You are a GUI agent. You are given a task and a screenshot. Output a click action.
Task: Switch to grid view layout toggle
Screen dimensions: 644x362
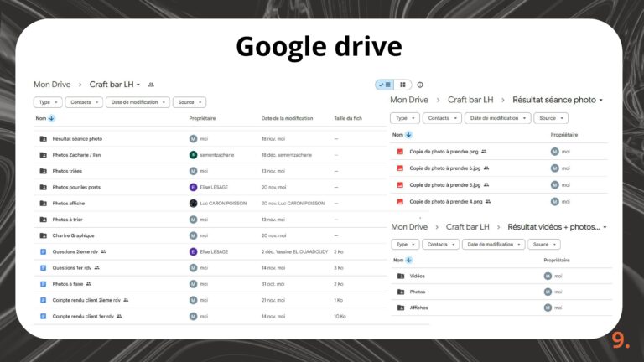(402, 85)
